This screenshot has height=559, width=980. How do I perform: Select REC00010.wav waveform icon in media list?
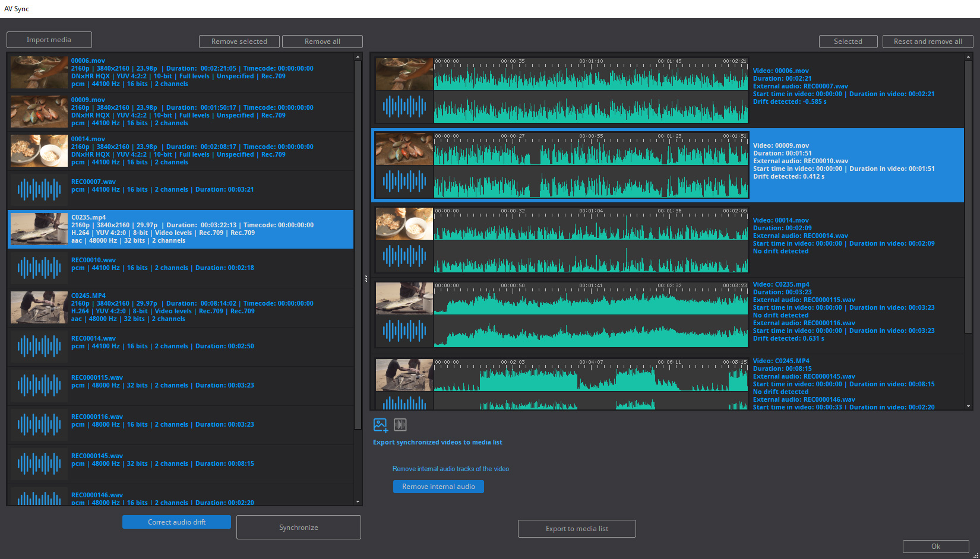coord(39,268)
